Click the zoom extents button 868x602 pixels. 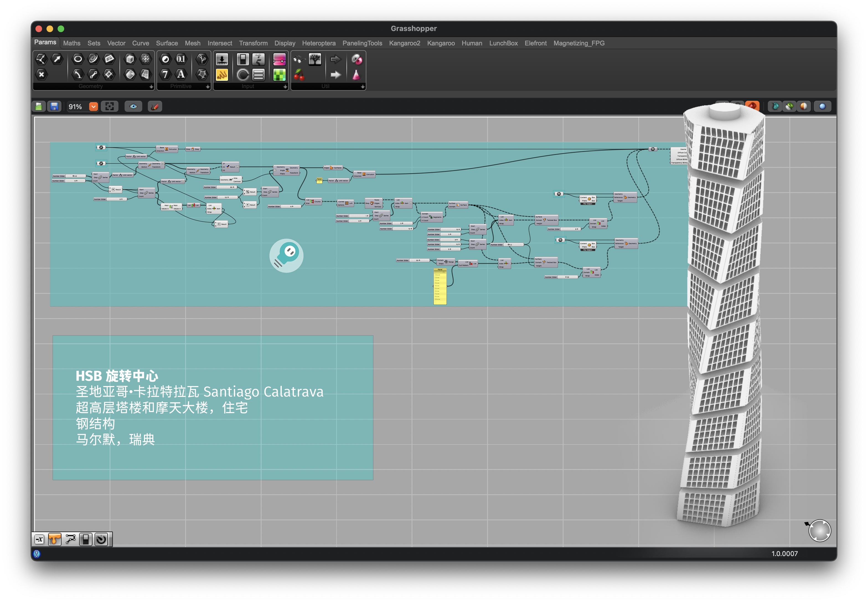[110, 107]
